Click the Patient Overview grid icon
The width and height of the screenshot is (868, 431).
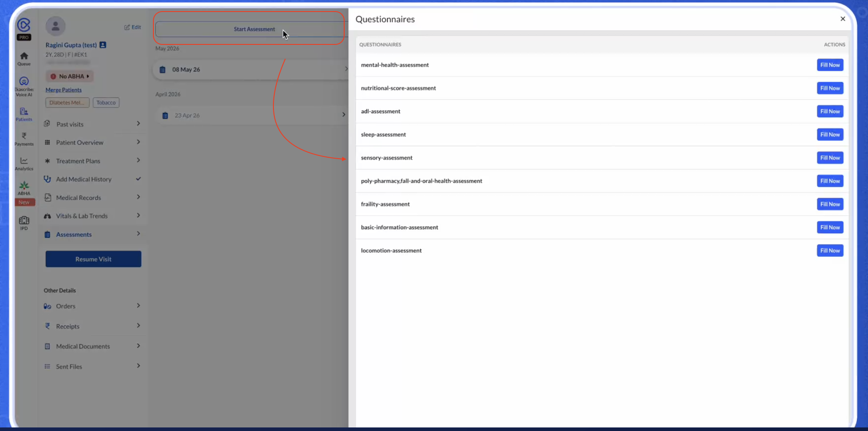pyautogui.click(x=47, y=142)
